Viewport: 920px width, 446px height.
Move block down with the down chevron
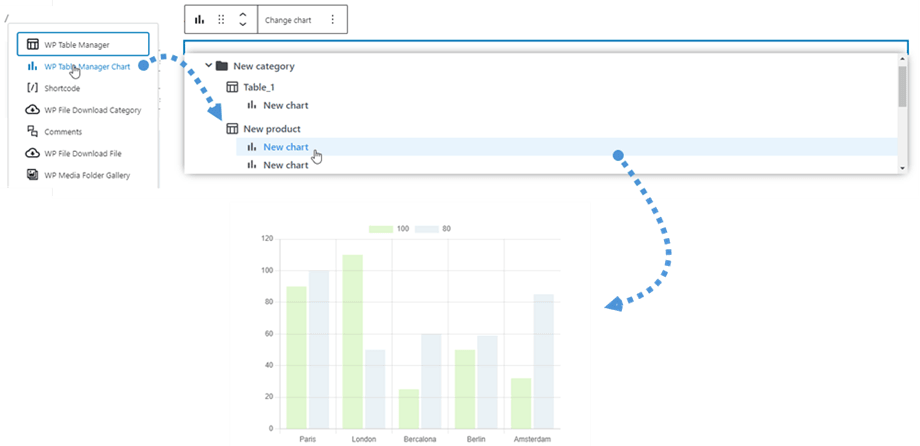[x=243, y=26]
